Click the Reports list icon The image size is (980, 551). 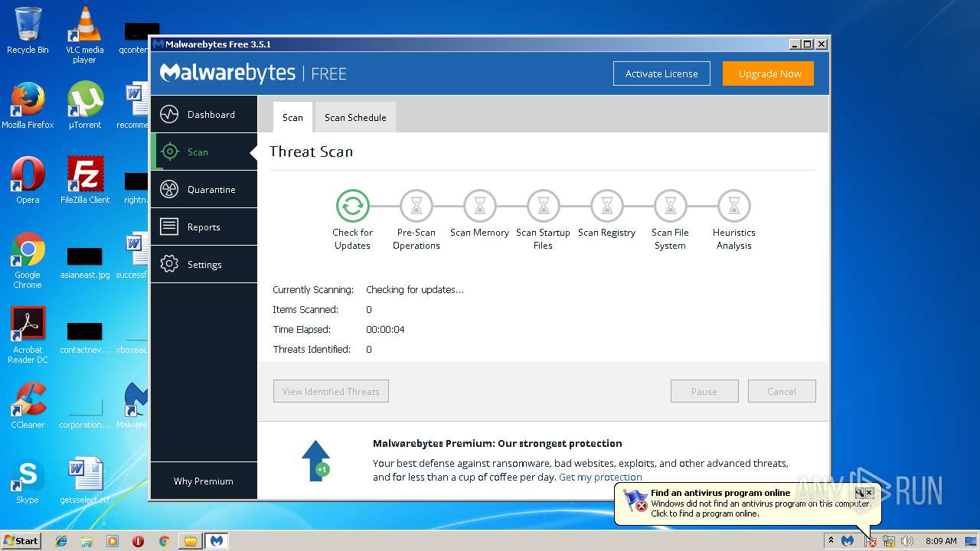169,227
